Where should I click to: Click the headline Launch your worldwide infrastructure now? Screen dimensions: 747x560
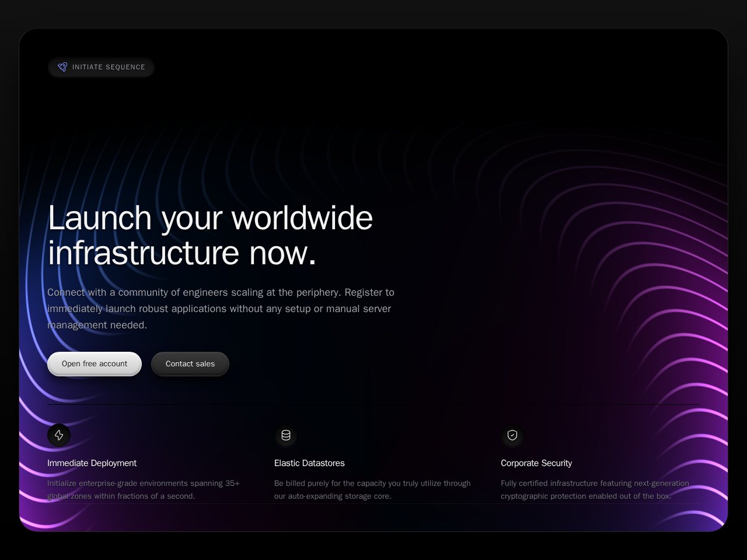210,235
